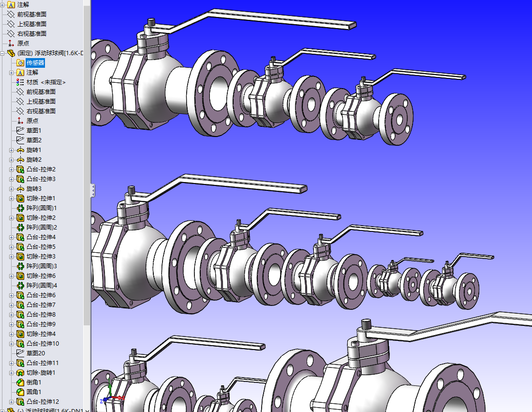Image resolution: width=532 pixels, height=412 pixels.
Task: Select the 切除-拉伸4 tree item
Action: click(41, 334)
